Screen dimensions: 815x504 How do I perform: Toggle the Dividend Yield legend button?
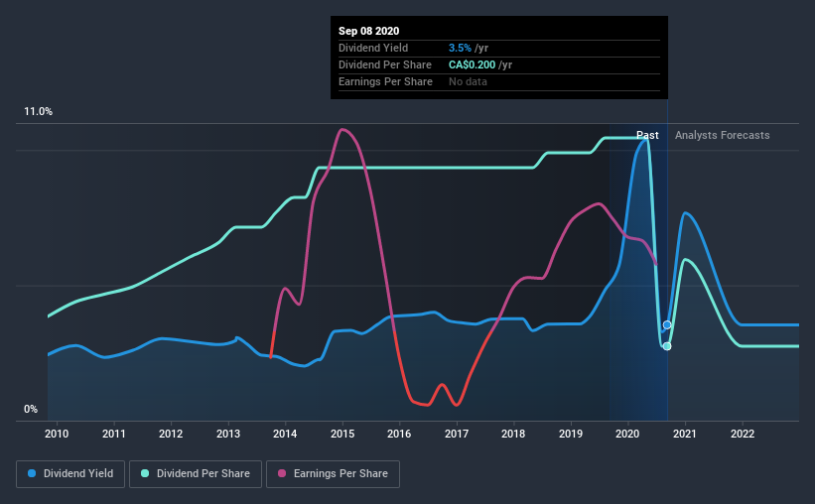coord(70,474)
